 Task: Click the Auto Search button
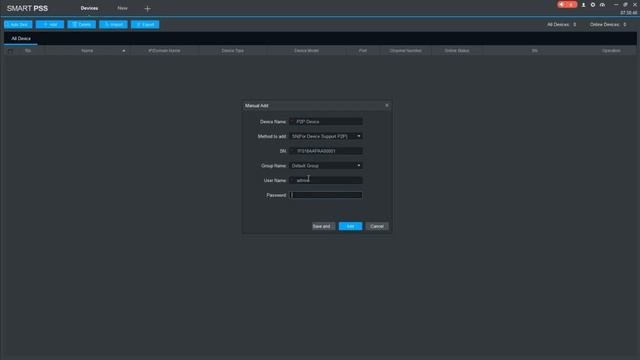18,24
